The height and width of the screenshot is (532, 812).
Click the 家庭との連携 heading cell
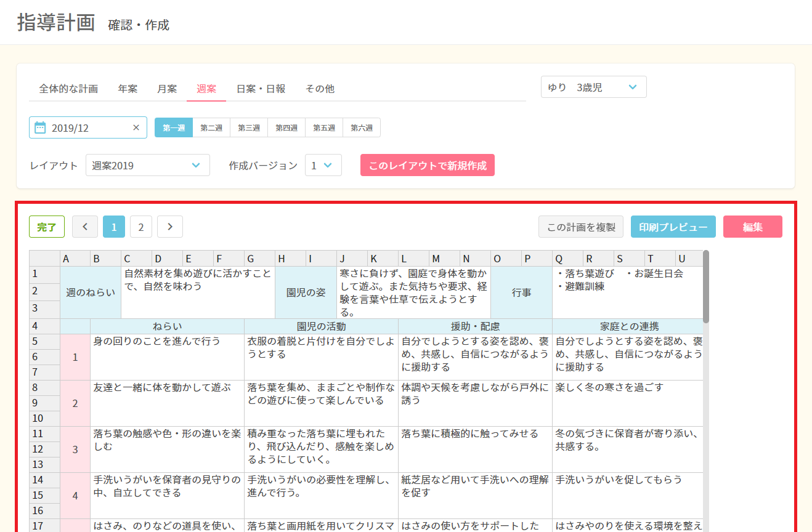tap(628, 326)
